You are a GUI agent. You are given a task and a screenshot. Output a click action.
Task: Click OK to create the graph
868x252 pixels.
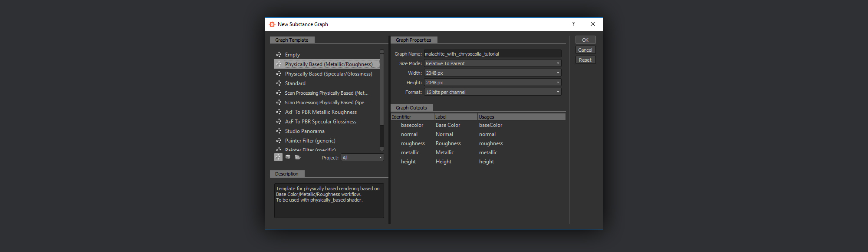coord(585,40)
